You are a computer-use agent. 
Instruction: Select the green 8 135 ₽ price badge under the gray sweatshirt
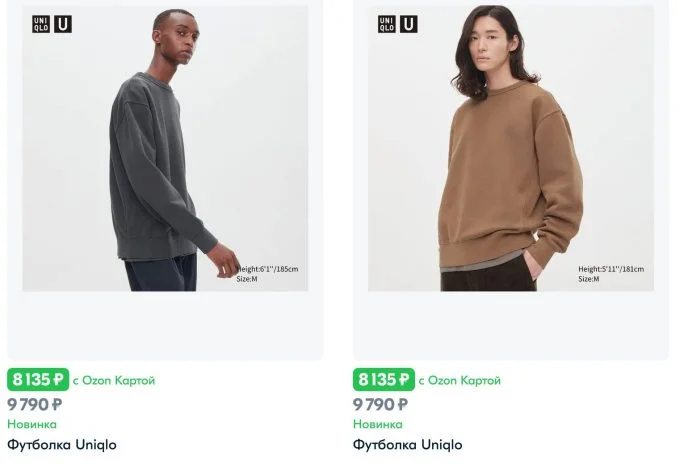[x=38, y=379]
